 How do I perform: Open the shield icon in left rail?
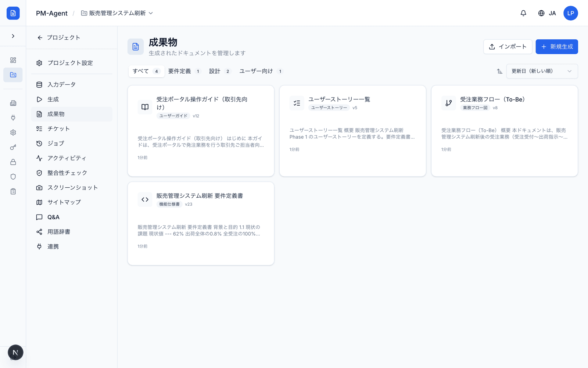pyautogui.click(x=13, y=177)
